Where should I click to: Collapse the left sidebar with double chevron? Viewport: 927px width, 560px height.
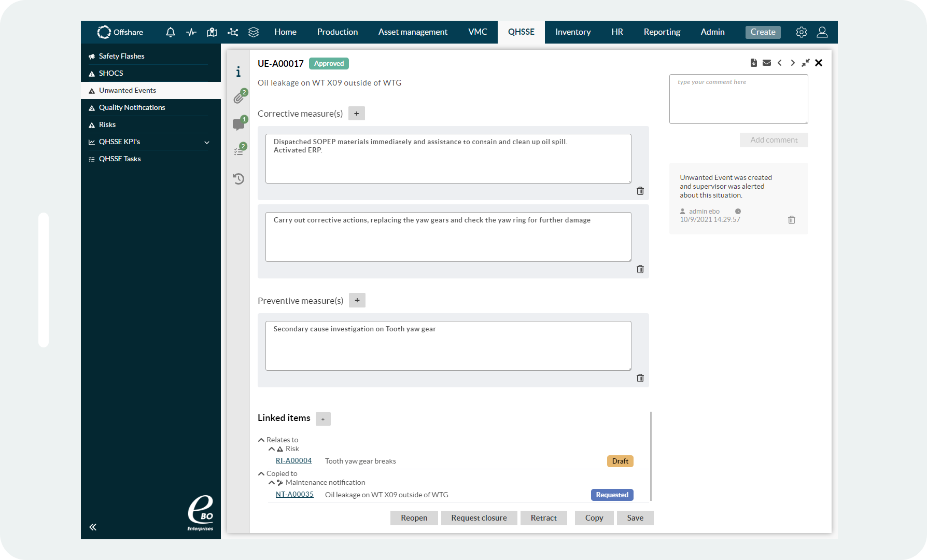tap(93, 527)
